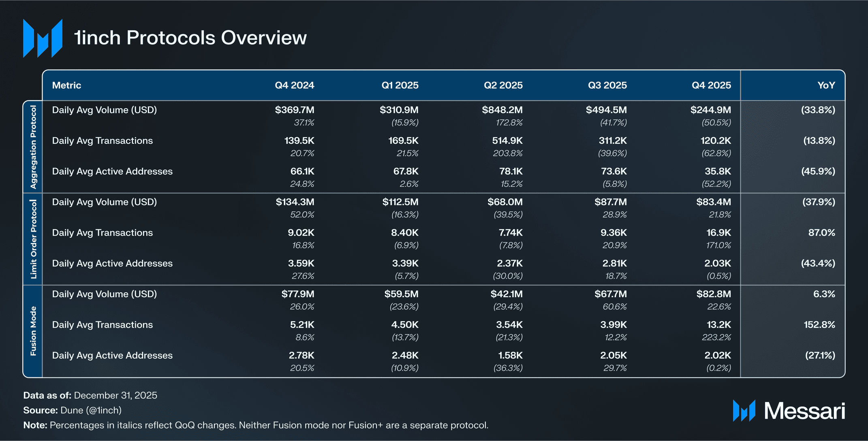The height and width of the screenshot is (441, 868).
Task: Click the Messari wordmark text
Action: tap(804, 411)
